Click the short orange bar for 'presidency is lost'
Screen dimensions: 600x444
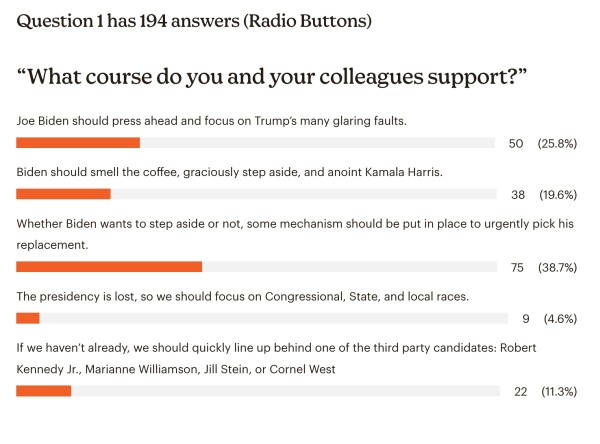pyautogui.click(x=28, y=318)
